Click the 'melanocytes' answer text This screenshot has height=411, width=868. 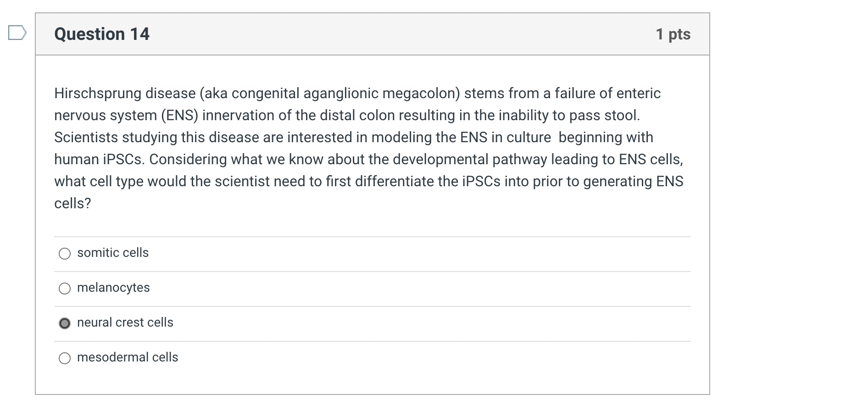tap(113, 288)
